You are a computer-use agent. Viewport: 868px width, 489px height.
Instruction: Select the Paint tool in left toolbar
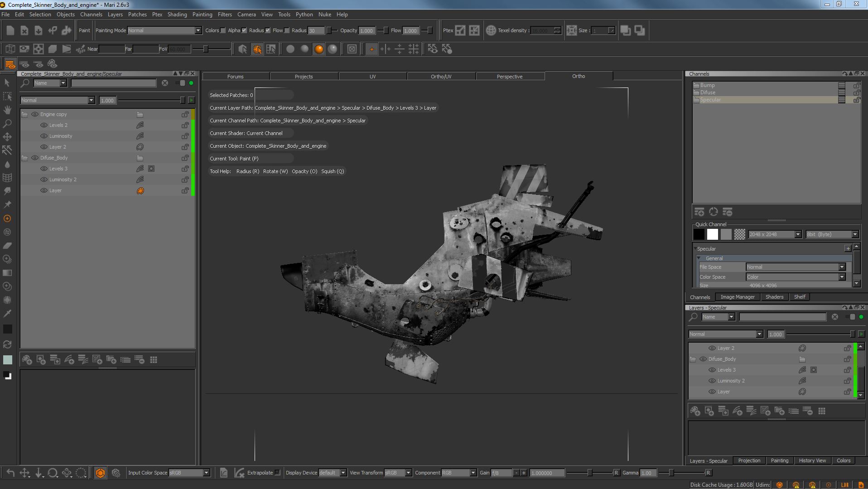click(x=7, y=218)
